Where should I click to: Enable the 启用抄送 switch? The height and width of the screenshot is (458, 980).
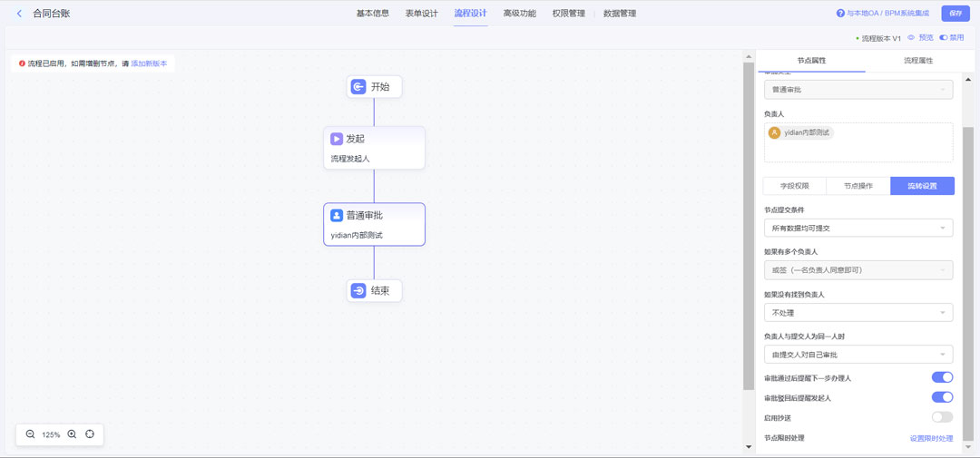pos(942,417)
